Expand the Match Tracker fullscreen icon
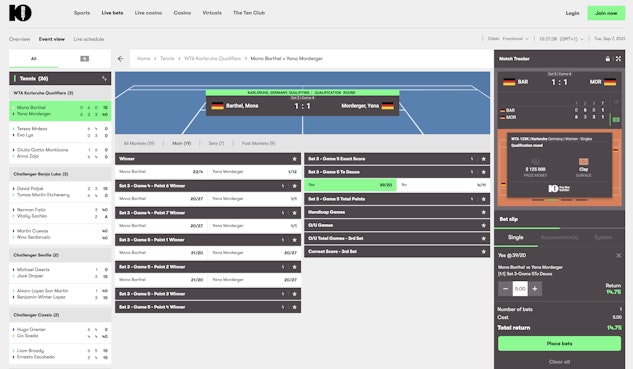Image resolution: width=633 pixels, height=369 pixels. click(x=618, y=59)
